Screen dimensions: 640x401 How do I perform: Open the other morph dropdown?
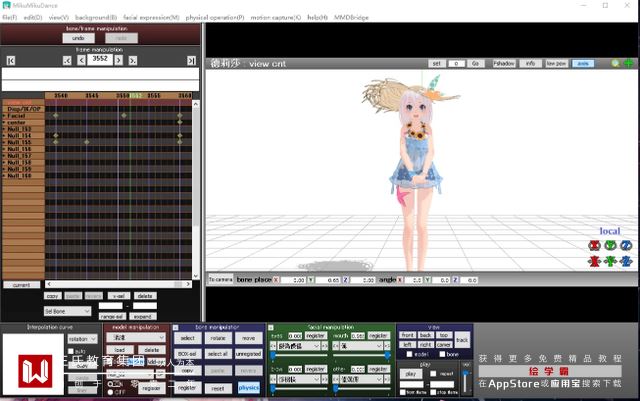(362, 379)
